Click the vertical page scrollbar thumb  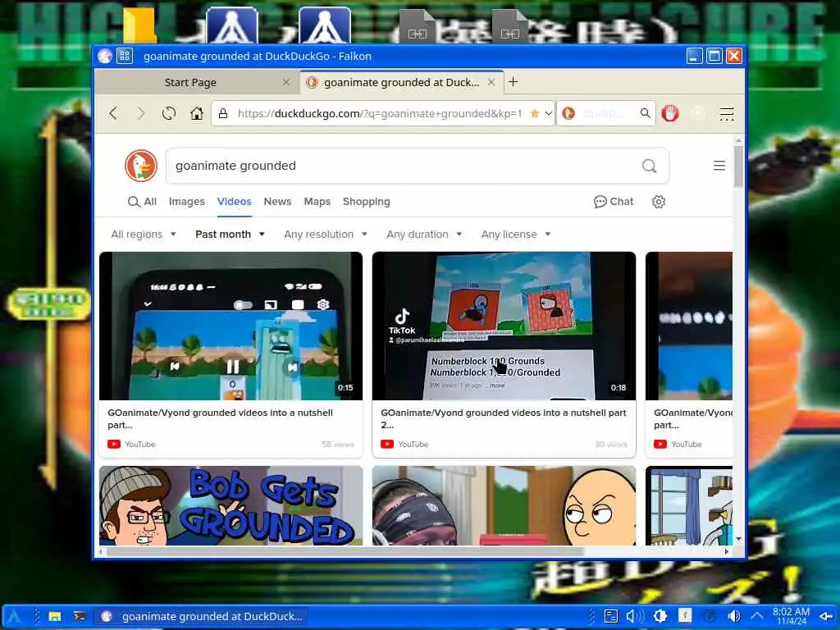click(x=739, y=167)
